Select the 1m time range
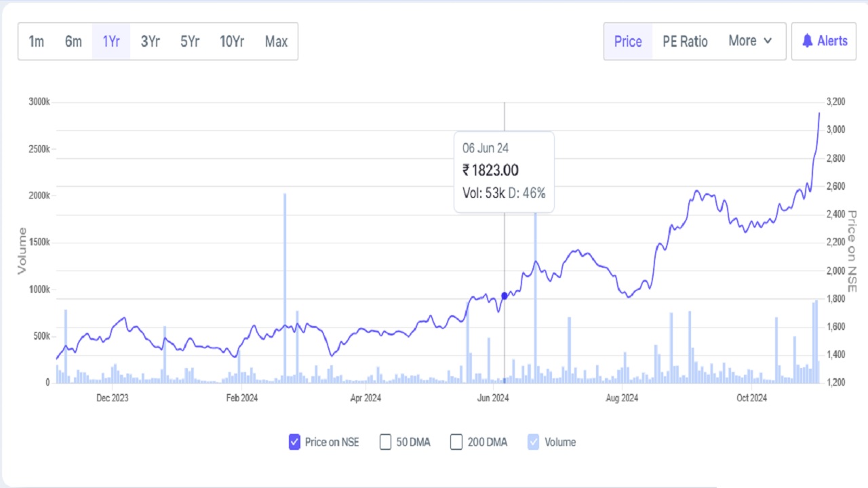868x488 pixels. coord(37,41)
